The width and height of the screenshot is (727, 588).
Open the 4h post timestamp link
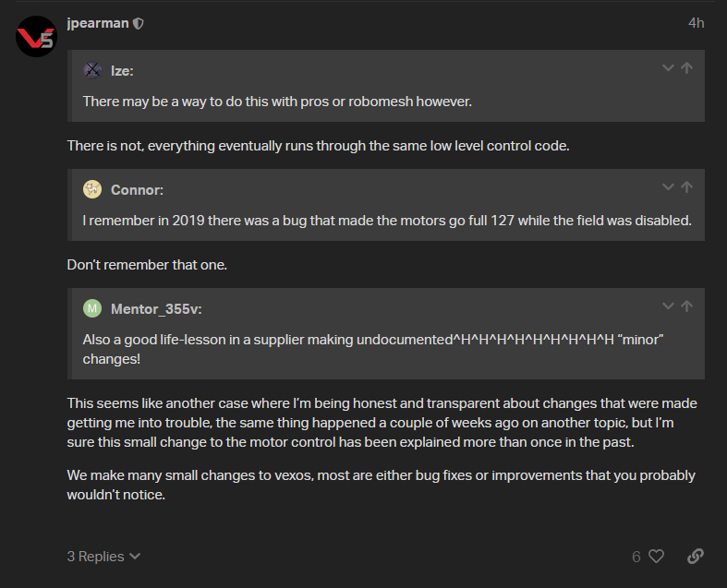pos(696,23)
